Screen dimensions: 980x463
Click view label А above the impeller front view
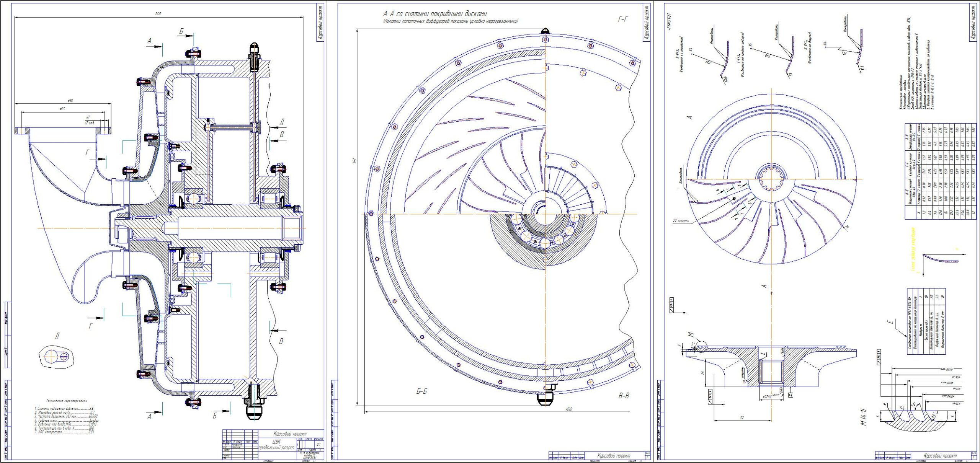pyautogui.click(x=690, y=117)
